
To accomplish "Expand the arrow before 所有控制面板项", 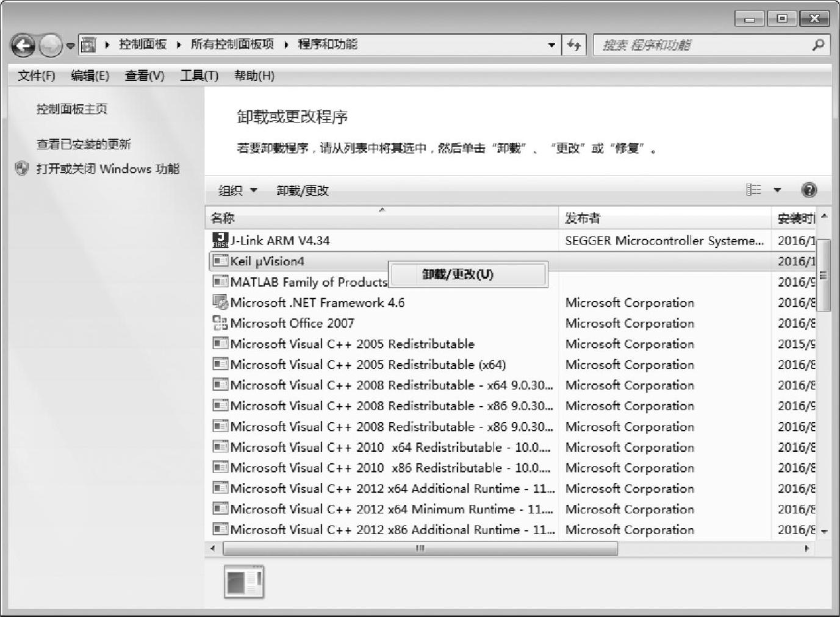I will coord(179,45).
